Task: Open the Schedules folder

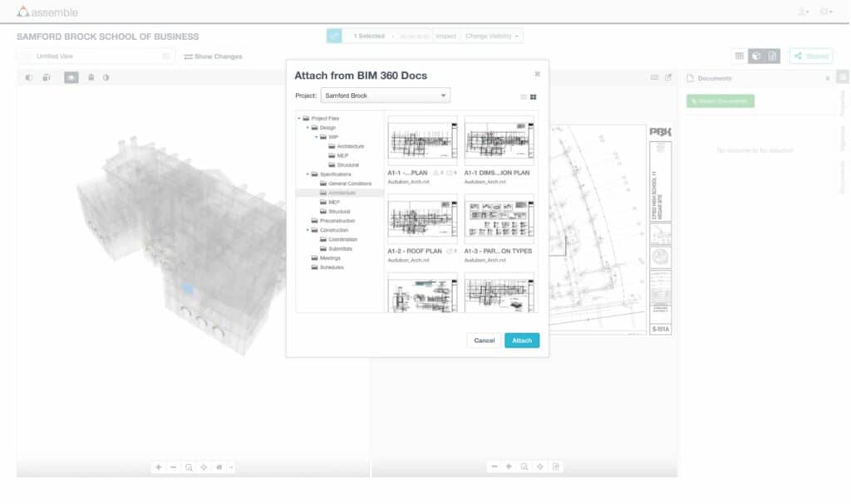Action: 327,267
